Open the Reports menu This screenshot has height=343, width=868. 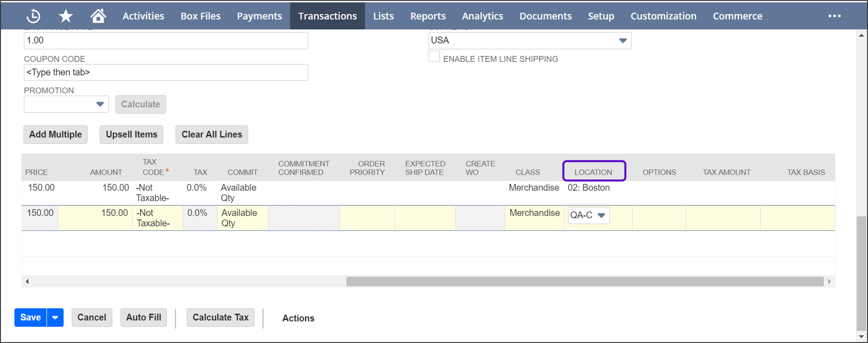[428, 16]
